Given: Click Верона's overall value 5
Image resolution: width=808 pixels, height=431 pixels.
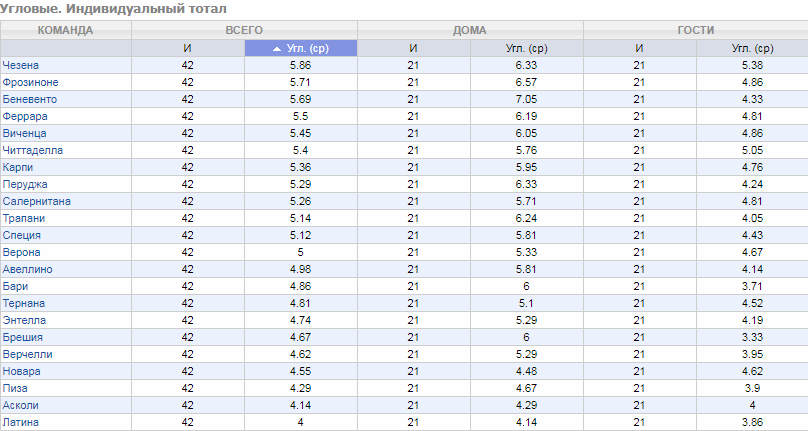Looking at the screenshot, I should [x=300, y=252].
